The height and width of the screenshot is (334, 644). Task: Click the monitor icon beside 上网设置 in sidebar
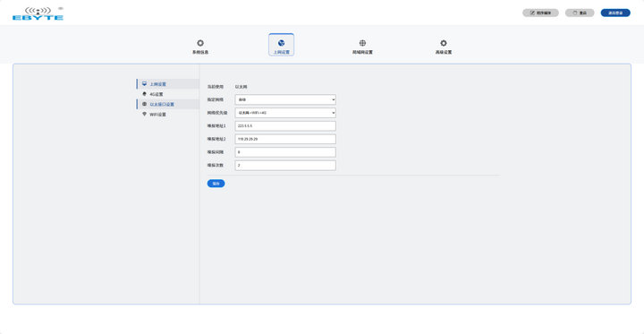pyautogui.click(x=144, y=84)
